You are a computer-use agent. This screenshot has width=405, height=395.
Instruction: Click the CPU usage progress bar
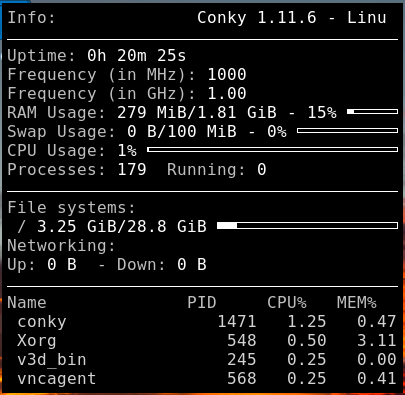(x=272, y=150)
